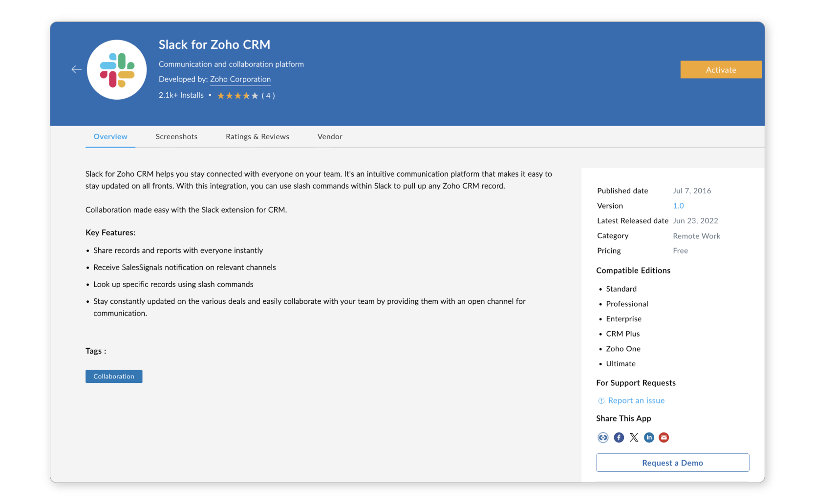This screenshot has height=504, width=815.
Task: Switch to the Screenshots tab
Action: coord(176,137)
